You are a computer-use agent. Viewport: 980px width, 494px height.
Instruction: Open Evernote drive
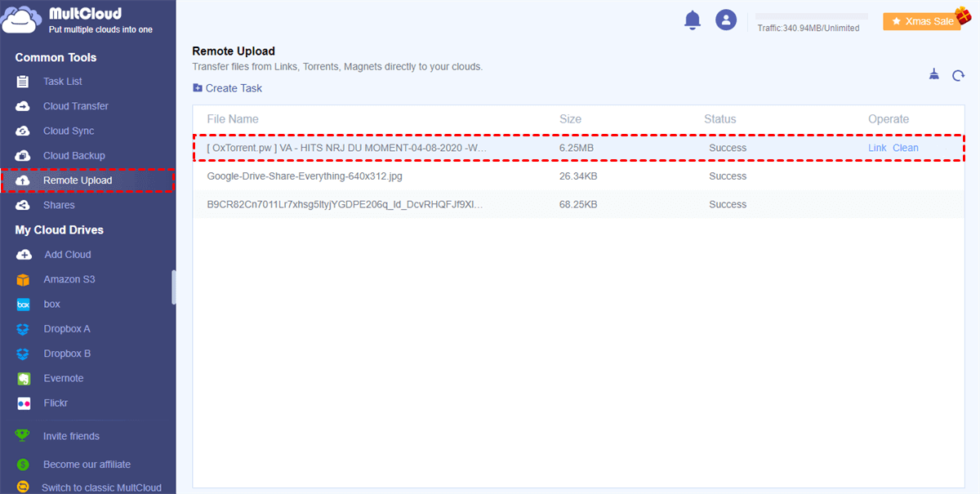pos(64,378)
